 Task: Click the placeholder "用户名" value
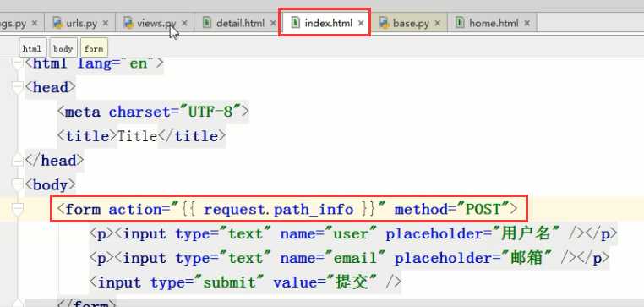pos(526,234)
